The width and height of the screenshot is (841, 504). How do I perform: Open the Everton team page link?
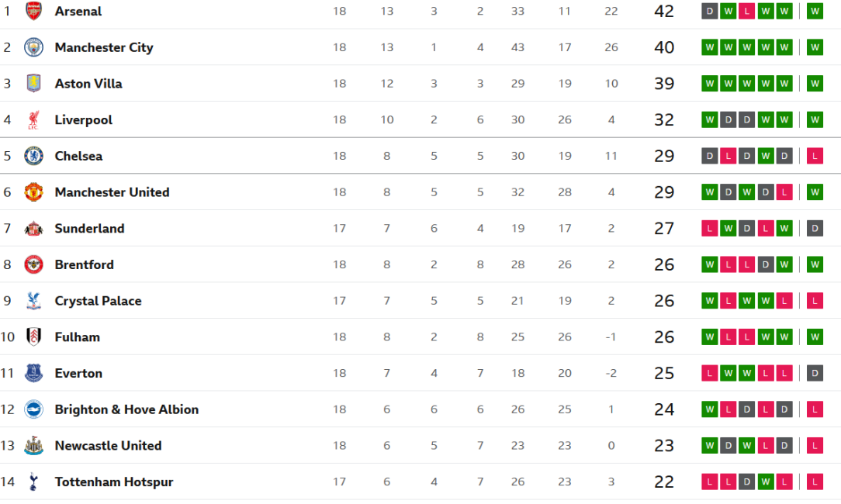point(78,373)
